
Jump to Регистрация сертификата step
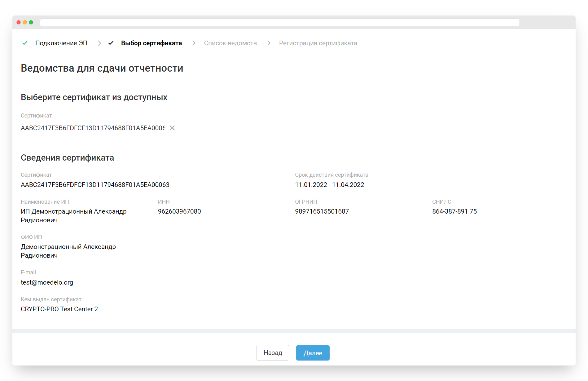click(x=318, y=43)
